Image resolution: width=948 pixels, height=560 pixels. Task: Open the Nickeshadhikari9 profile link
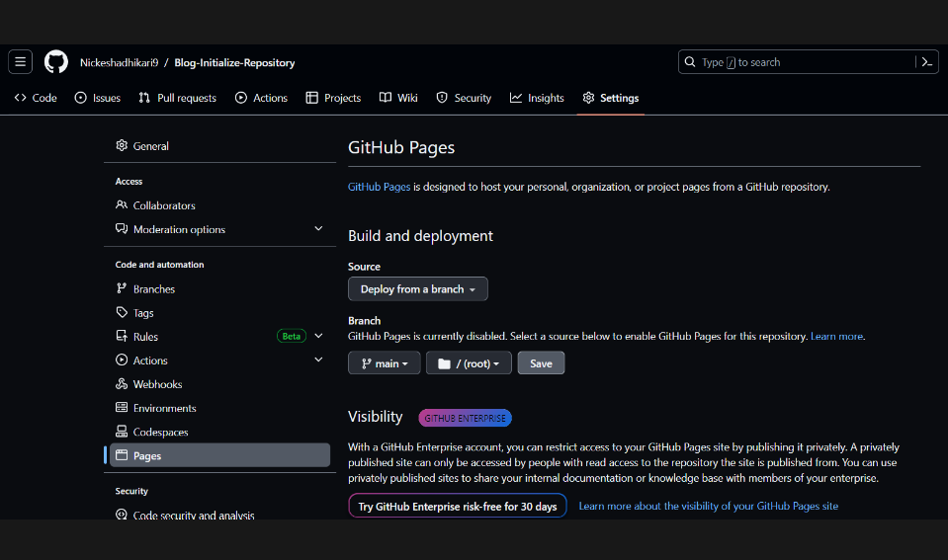coord(119,62)
